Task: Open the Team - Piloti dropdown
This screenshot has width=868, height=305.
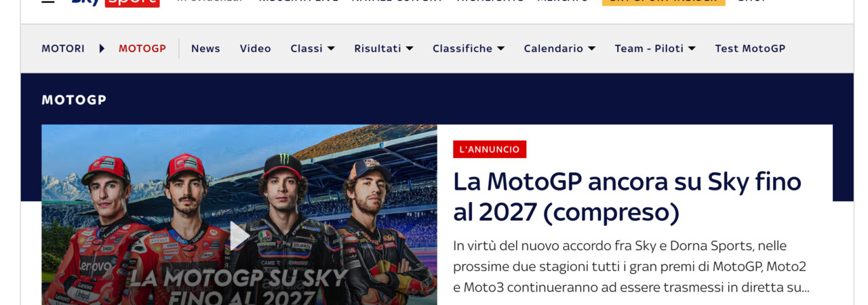Action: (x=655, y=48)
